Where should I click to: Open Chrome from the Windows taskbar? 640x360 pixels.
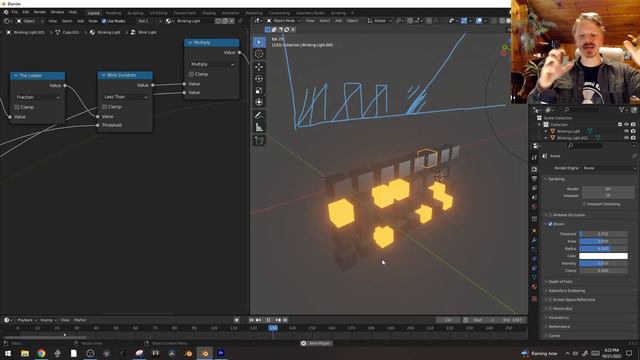(x=41, y=353)
